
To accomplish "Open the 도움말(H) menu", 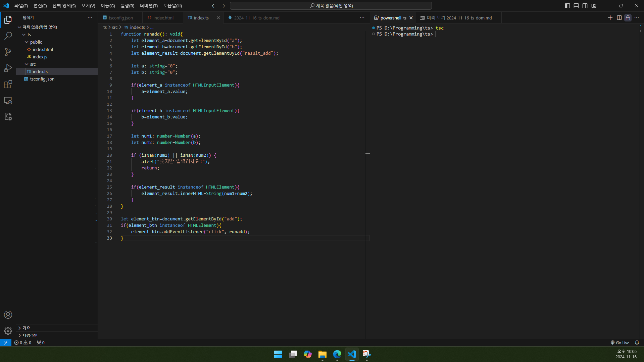I will [x=172, y=6].
